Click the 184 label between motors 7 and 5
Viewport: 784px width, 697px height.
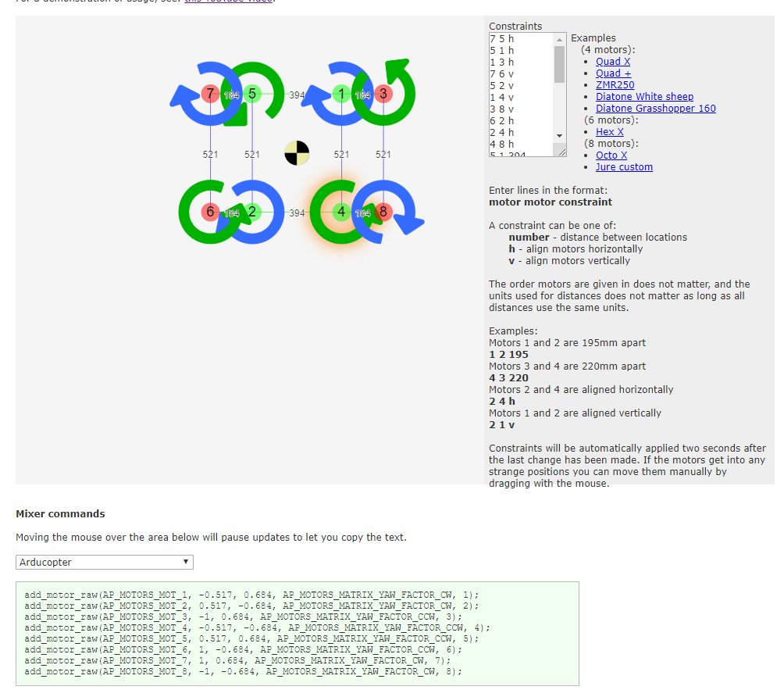click(231, 95)
